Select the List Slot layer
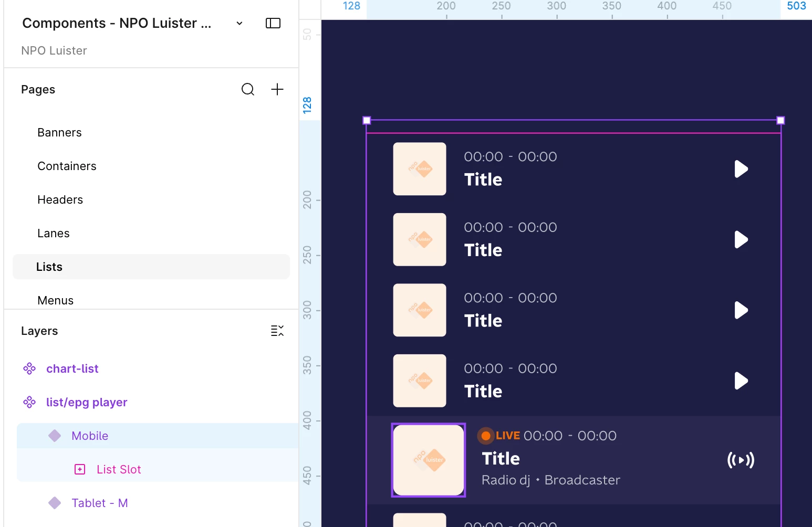The image size is (812, 527). click(158, 469)
